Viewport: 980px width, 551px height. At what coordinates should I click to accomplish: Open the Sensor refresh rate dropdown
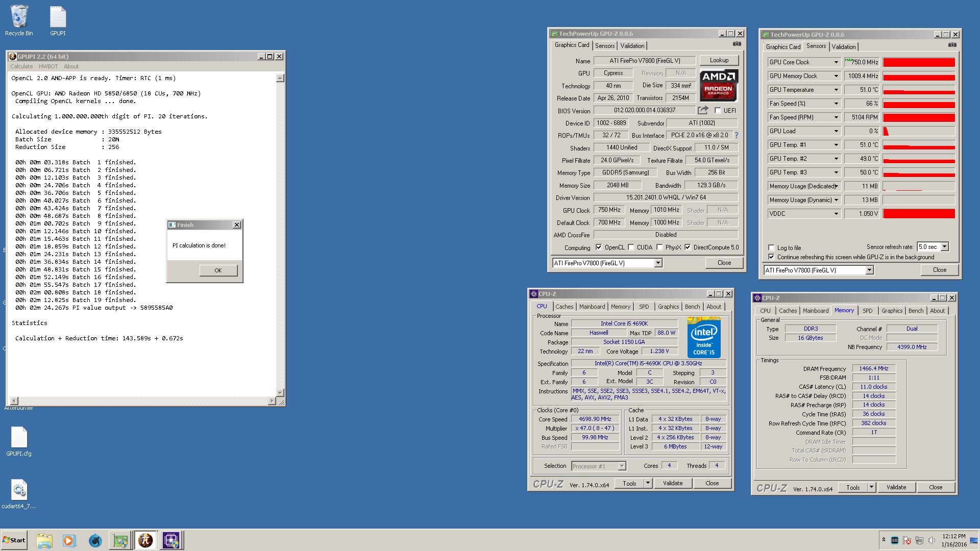click(x=944, y=246)
